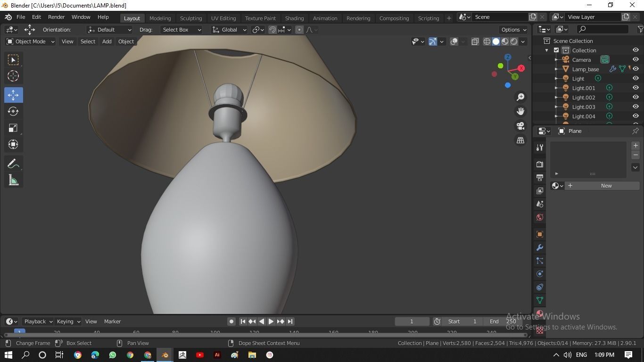Image resolution: width=644 pixels, height=362 pixels.
Task: Toggle X-ray display
Action: click(x=475, y=41)
